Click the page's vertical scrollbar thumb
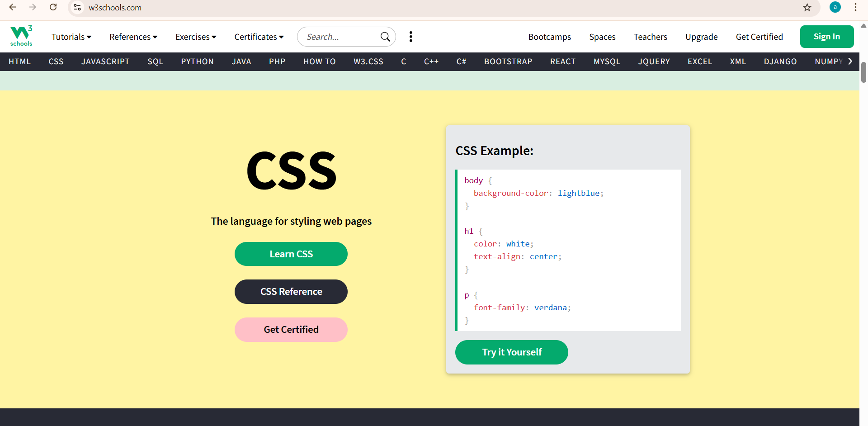The width and height of the screenshot is (868, 426). tap(863, 72)
